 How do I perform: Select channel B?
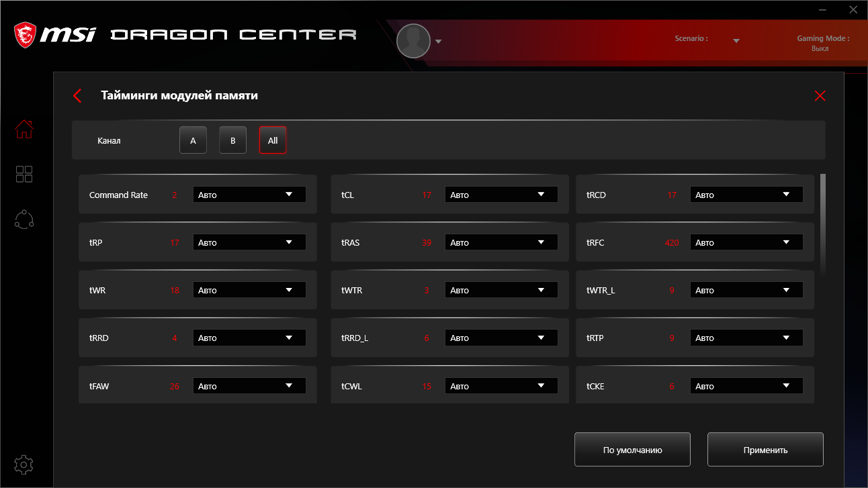(233, 140)
